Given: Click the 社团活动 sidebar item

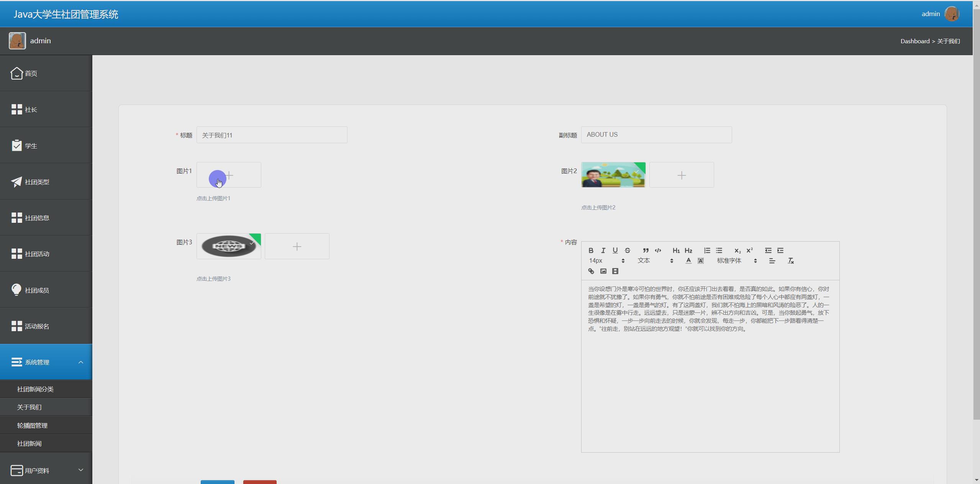Looking at the screenshot, I should click(x=37, y=254).
